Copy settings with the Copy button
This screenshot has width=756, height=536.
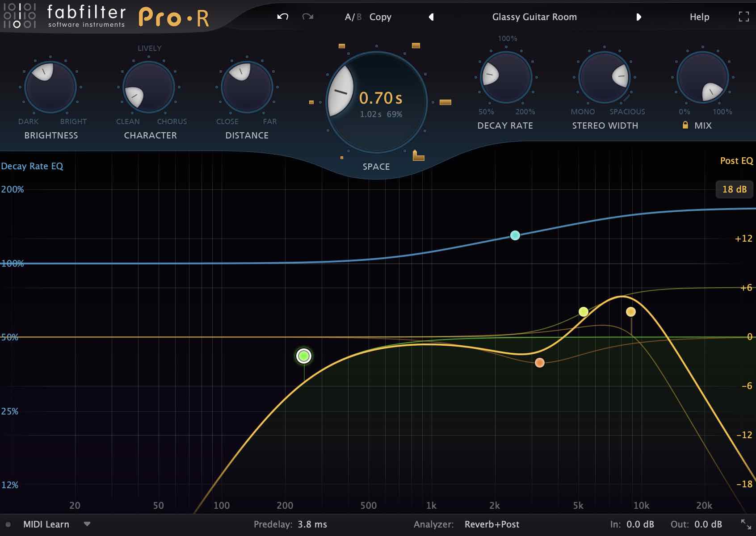click(380, 17)
